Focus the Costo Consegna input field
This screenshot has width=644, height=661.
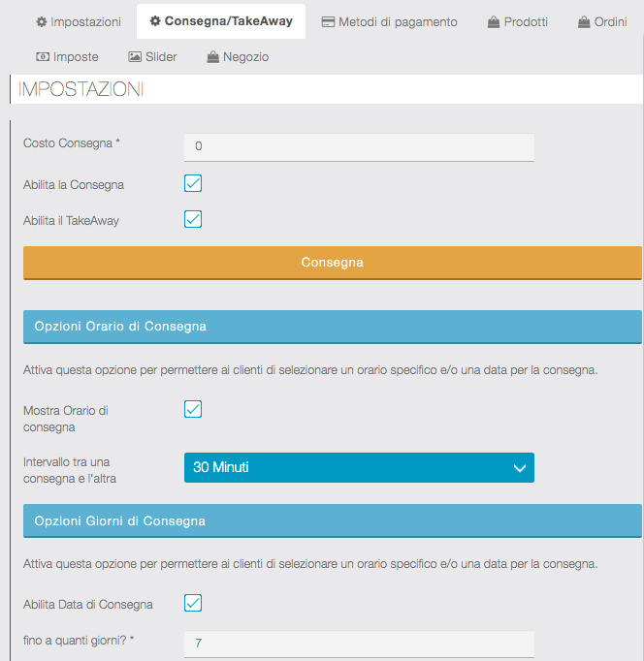point(359,146)
